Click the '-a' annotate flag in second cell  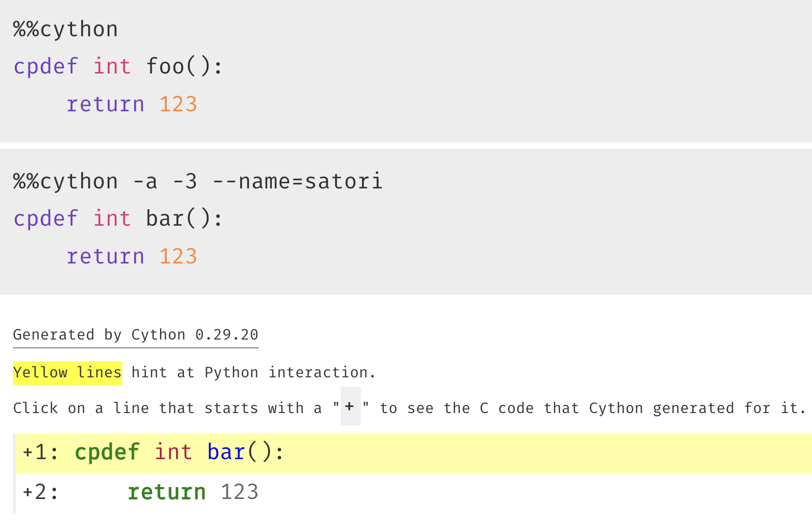coord(145,182)
